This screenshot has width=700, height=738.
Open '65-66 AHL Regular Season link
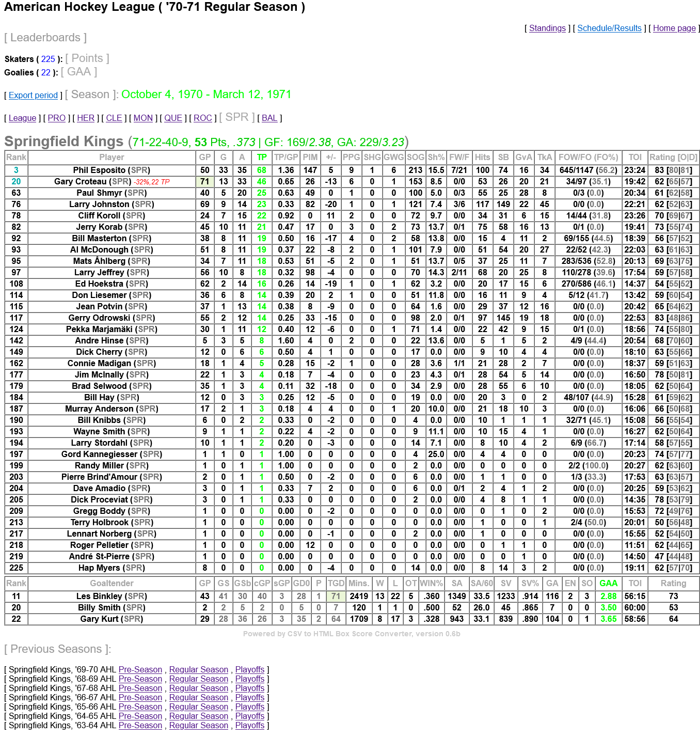(199, 707)
